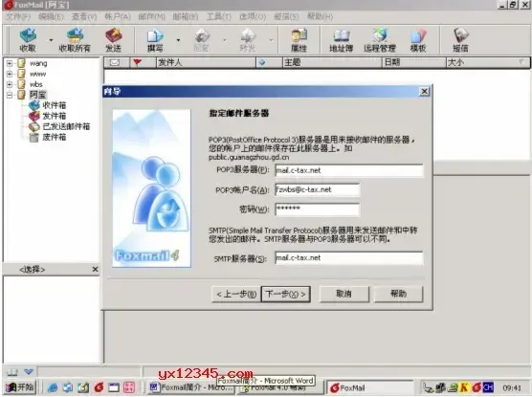Click the blue down-arrow status bar icon

click(29, 372)
